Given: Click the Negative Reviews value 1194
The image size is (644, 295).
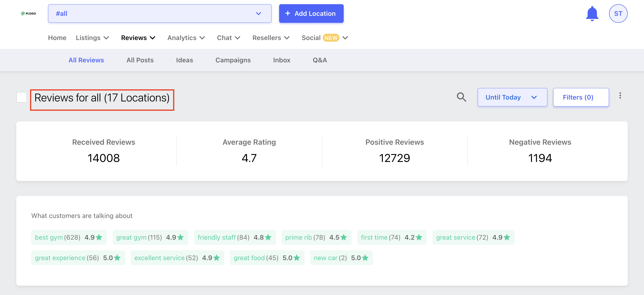Looking at the screenshot, I should pyautogui.click(x=540, y=158).
